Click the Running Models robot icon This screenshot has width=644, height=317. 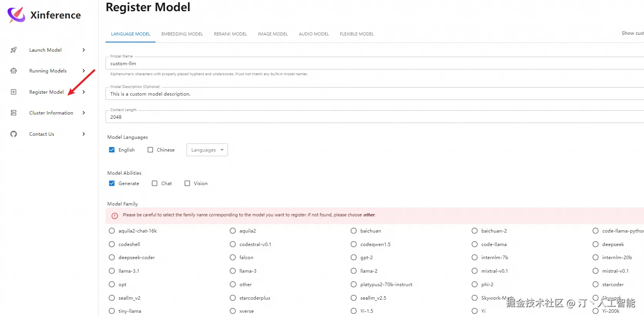coord(13,71)
